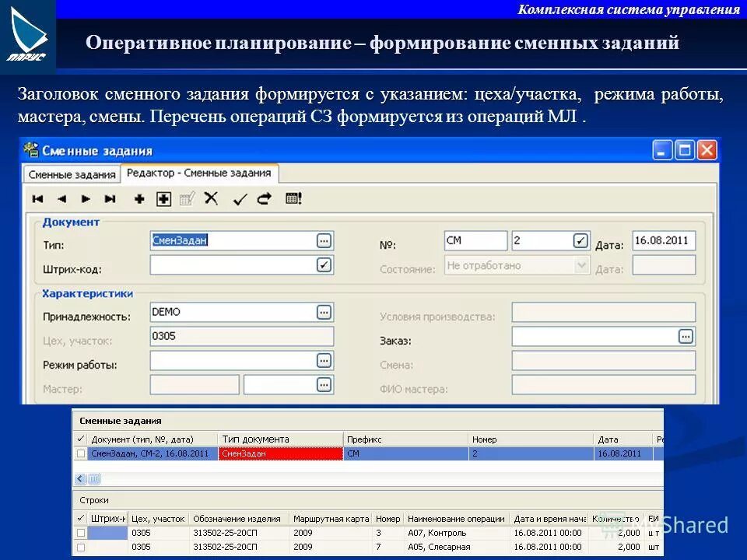Click Цех, участок field with 0305

(241, 337)
